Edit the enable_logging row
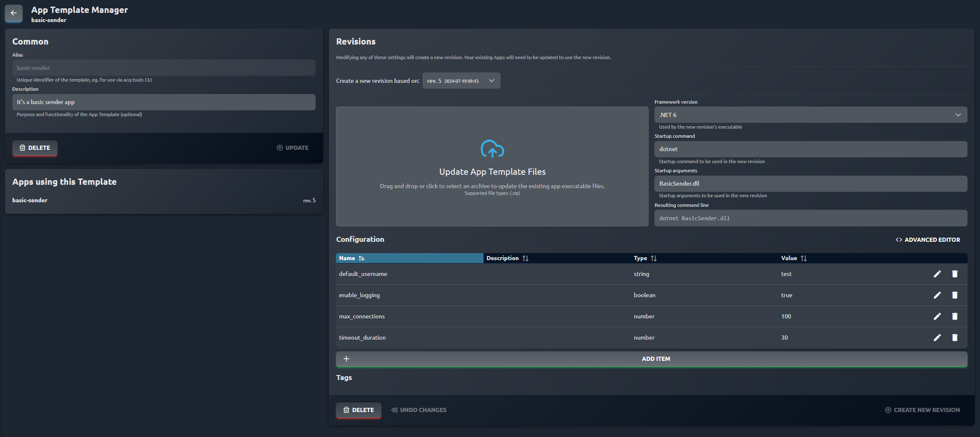 [937, 295]
